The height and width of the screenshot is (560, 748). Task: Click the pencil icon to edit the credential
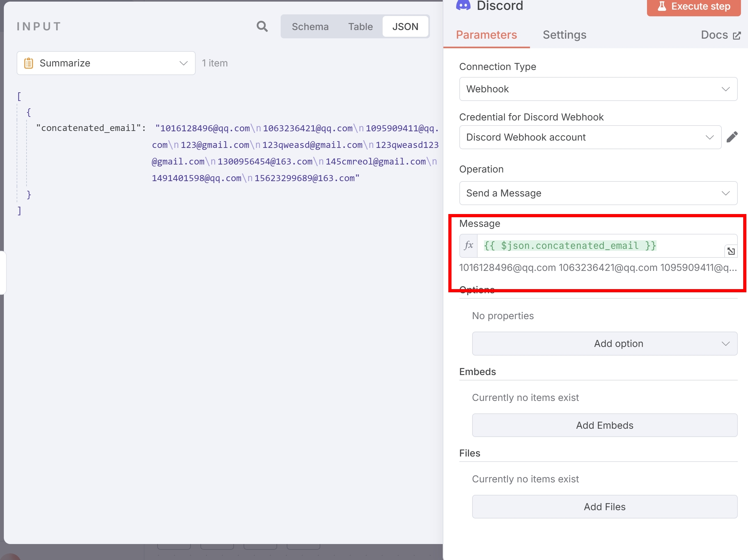732,137
